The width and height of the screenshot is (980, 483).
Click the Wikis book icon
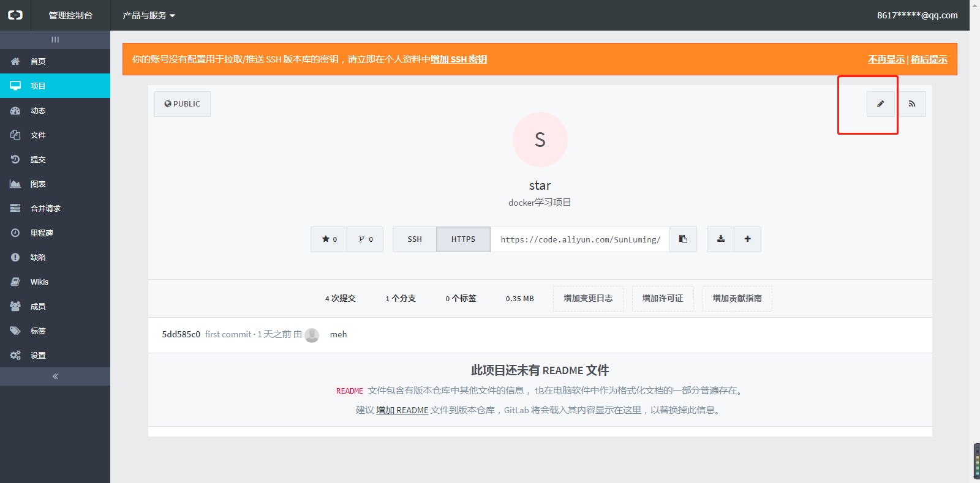click(15, 282)
